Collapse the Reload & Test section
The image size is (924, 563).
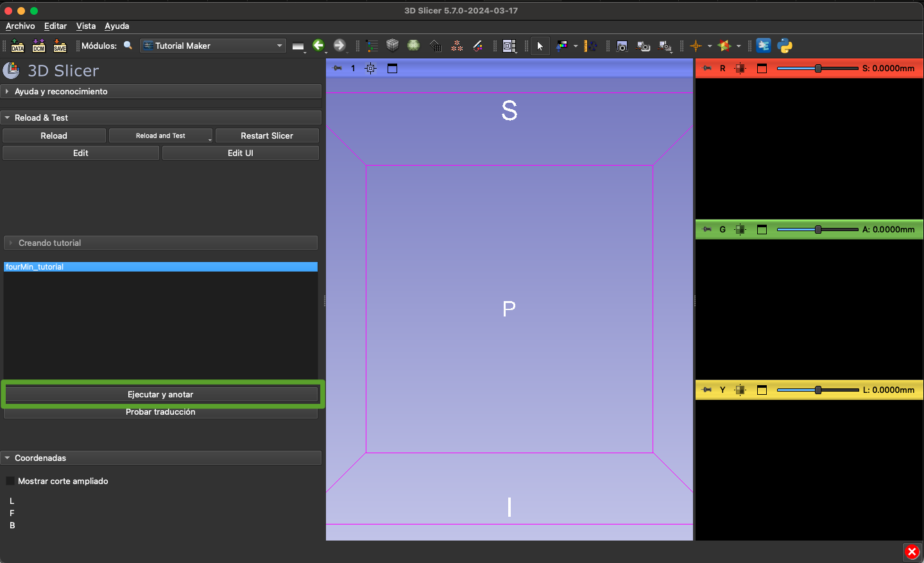point(161,117)
